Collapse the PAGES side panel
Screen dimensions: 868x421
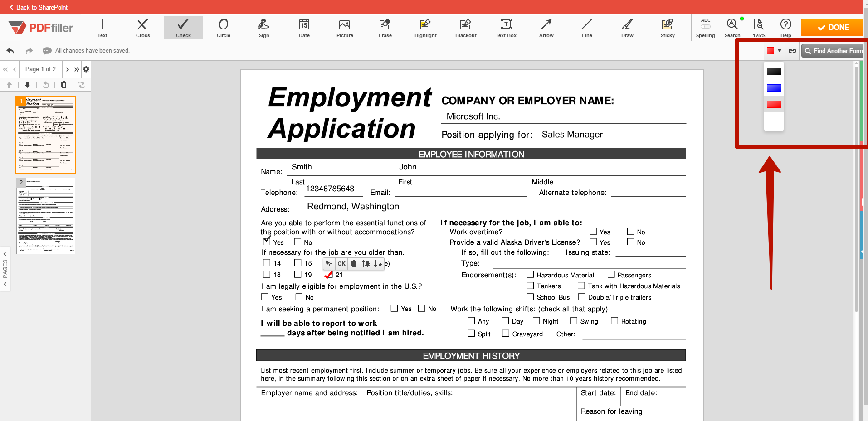pos(5,269)
